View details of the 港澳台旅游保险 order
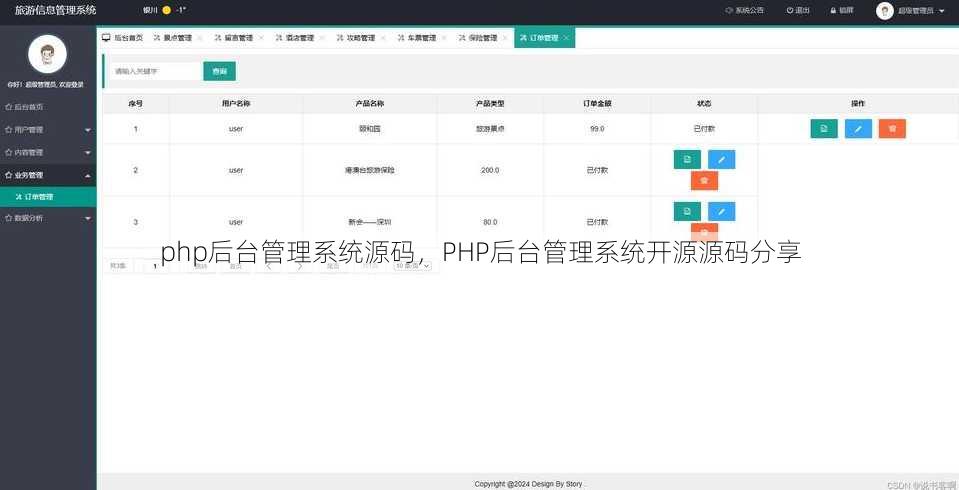Viewport: 959px width, 490px height. tap(687, 159)
